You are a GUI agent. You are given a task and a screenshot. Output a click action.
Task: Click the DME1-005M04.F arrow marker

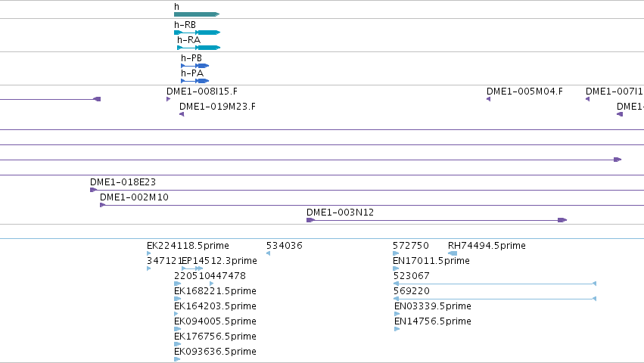coord(488,99)
